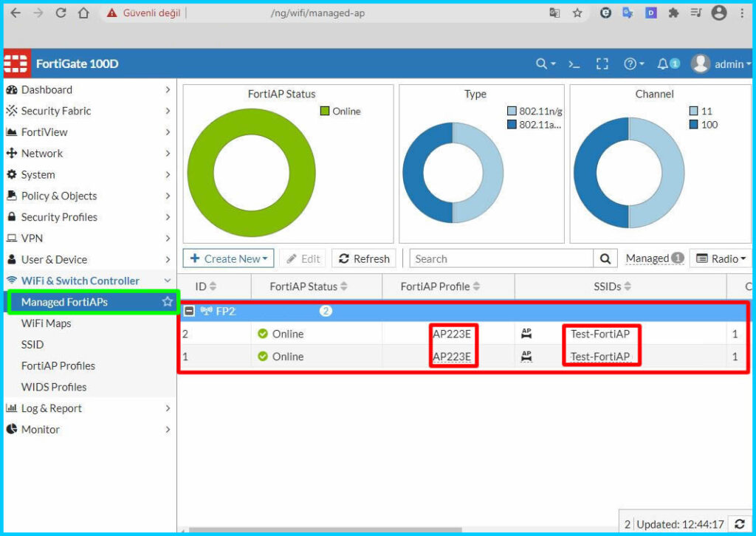756x536 pixels.
Task: Click the browser back arrow
Action: coord(16,13)
